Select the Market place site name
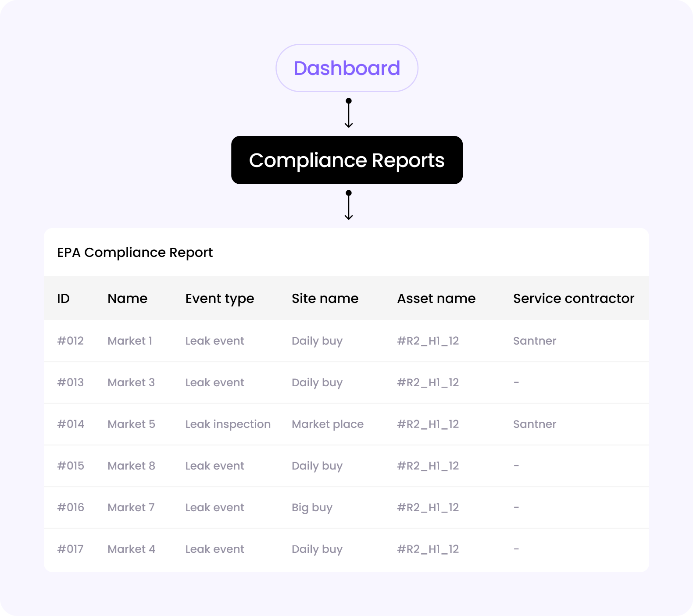This screenshot has width=693, height=616. (x=328, y=424)
